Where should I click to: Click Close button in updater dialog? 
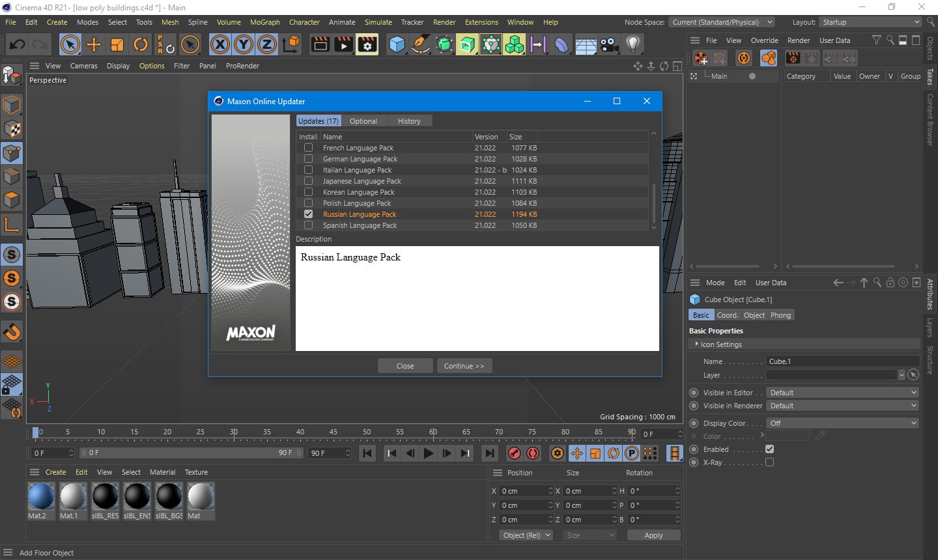point(405,366)
